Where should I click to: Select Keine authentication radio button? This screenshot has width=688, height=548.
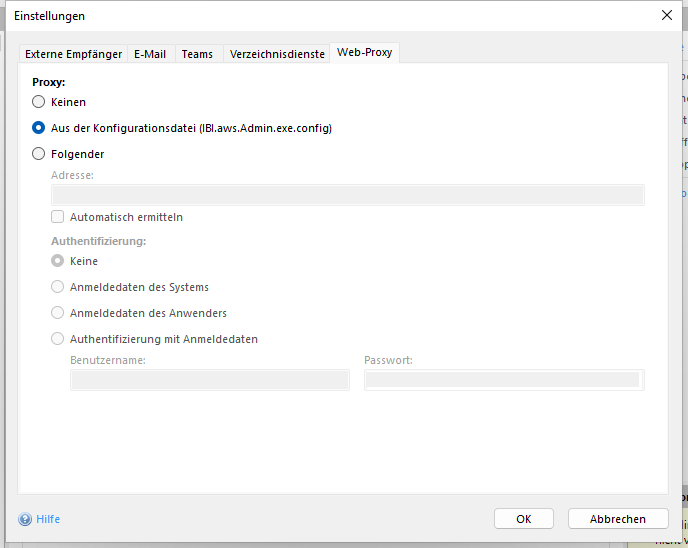[58, 261]
